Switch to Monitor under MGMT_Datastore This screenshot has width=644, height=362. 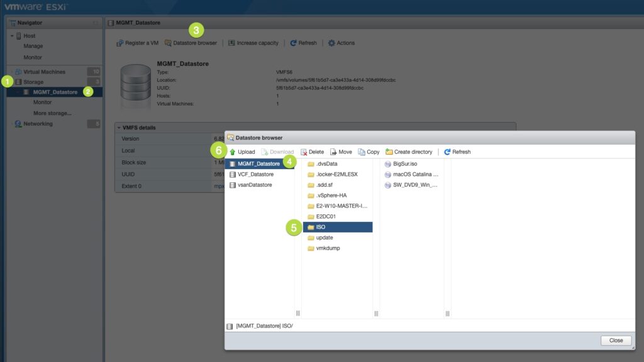(42, 101)
